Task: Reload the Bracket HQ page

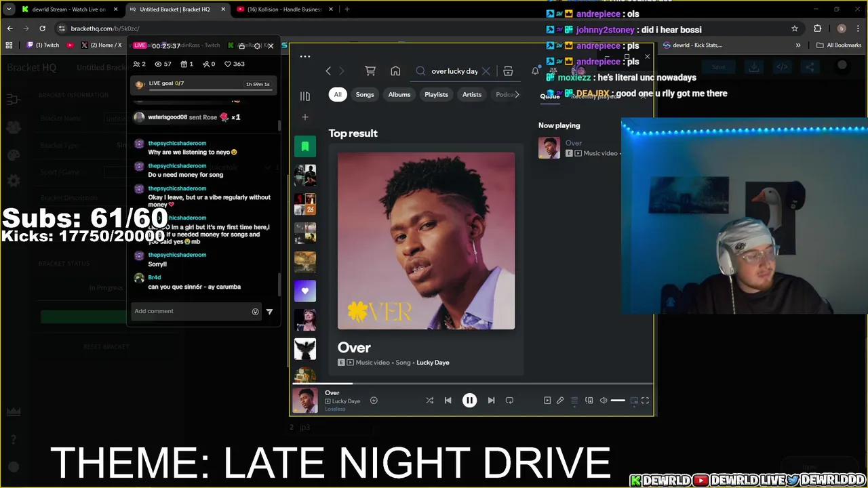Action: pos(42,28)
